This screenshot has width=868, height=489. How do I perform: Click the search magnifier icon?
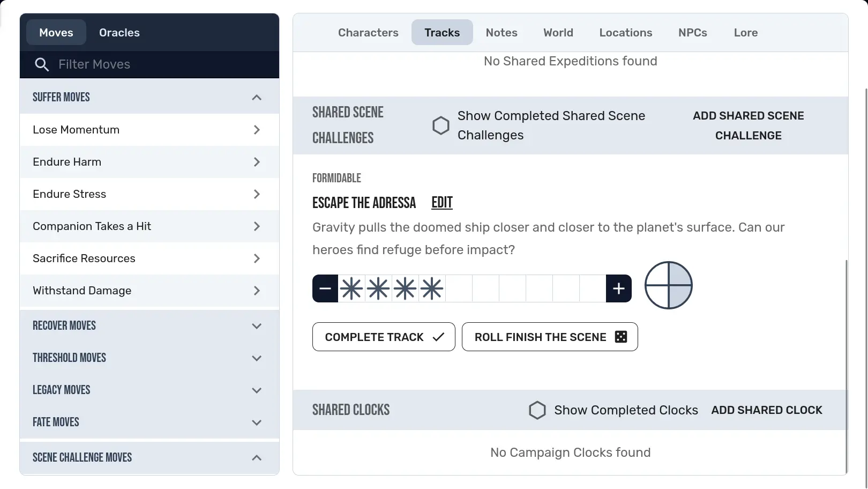[x=42, y=65]
